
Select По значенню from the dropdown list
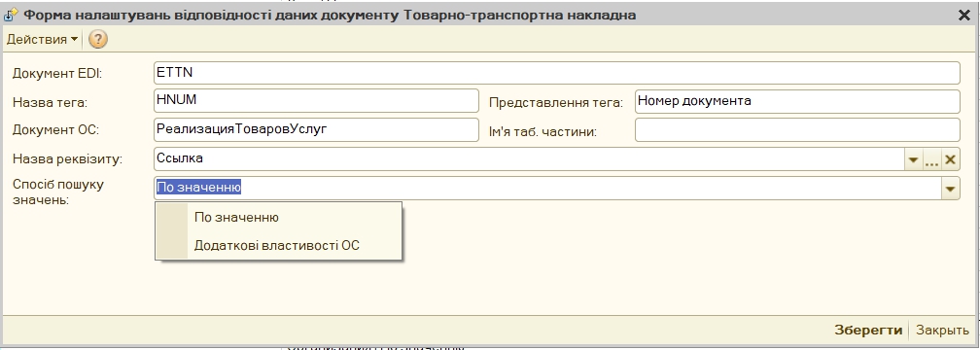point(278,218)
